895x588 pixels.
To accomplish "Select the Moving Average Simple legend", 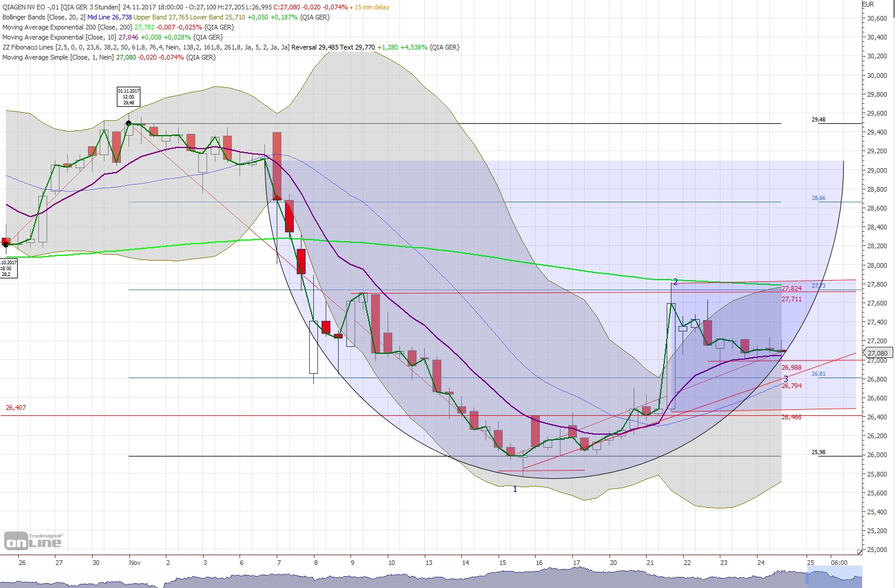I will click(109, 57).
